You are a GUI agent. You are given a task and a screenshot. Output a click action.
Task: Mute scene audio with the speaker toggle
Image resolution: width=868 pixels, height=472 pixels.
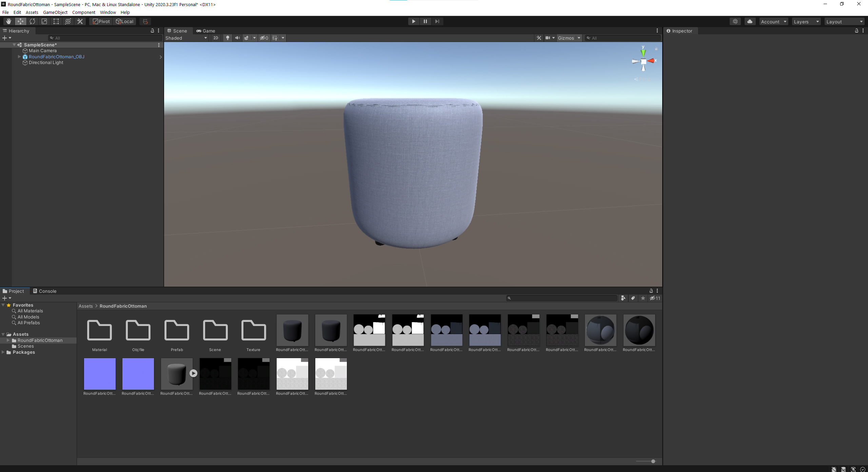237,38
